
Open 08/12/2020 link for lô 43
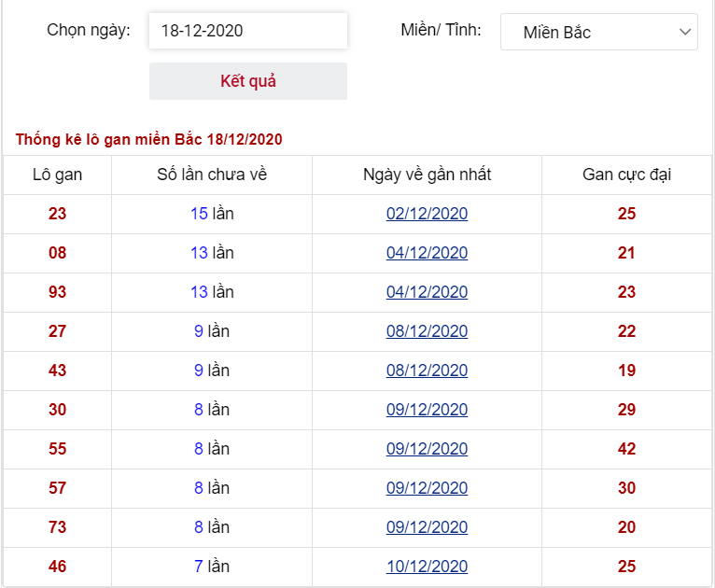point(427,371)
